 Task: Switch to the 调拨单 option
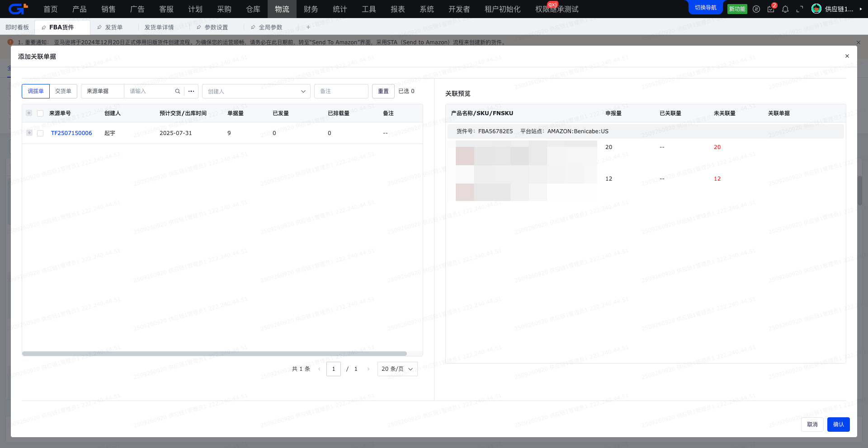pyautogui.click(x=36, y=91)
